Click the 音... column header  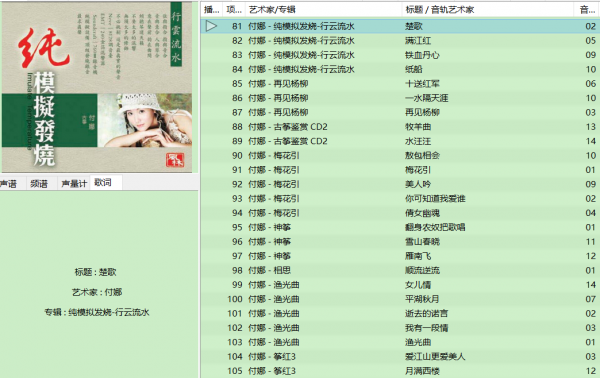coord(587,10)
